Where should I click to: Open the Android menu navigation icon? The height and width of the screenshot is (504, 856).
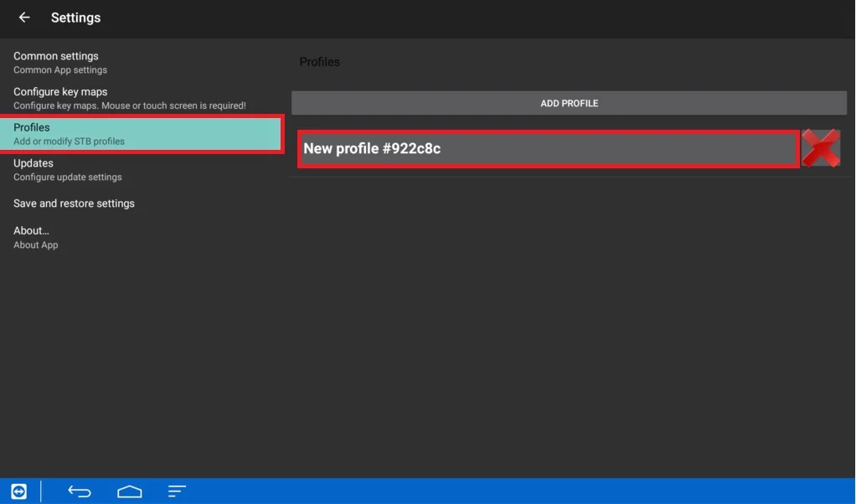(x=177, y=491)
